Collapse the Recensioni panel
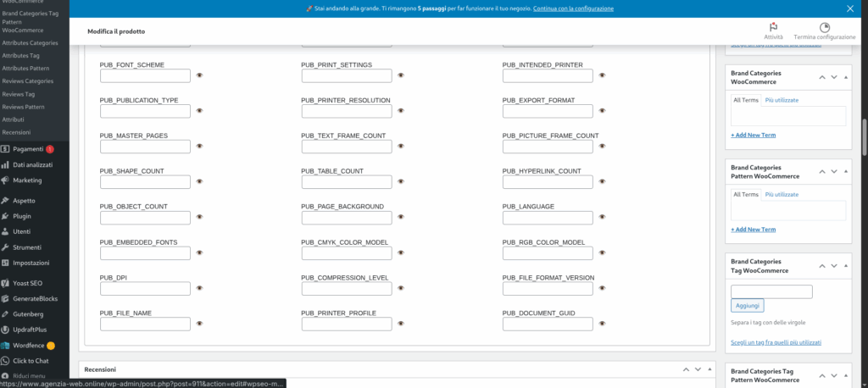868x388 pixels. point(709,369)
